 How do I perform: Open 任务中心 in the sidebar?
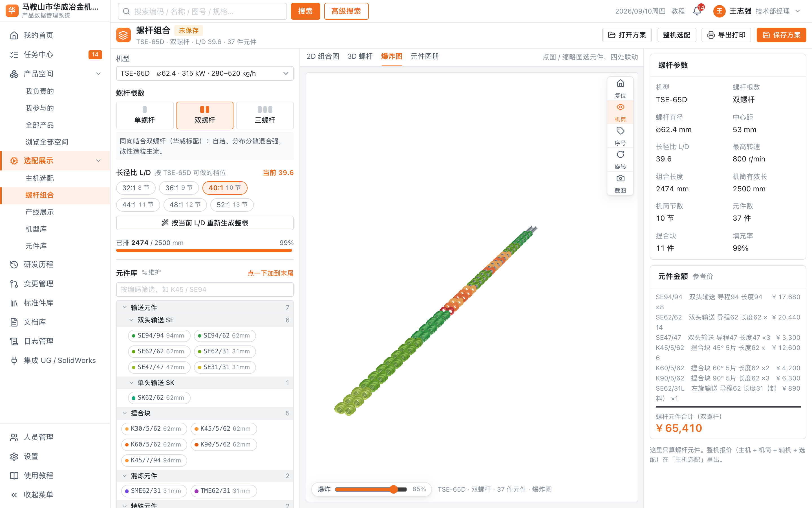pos(55,54)
